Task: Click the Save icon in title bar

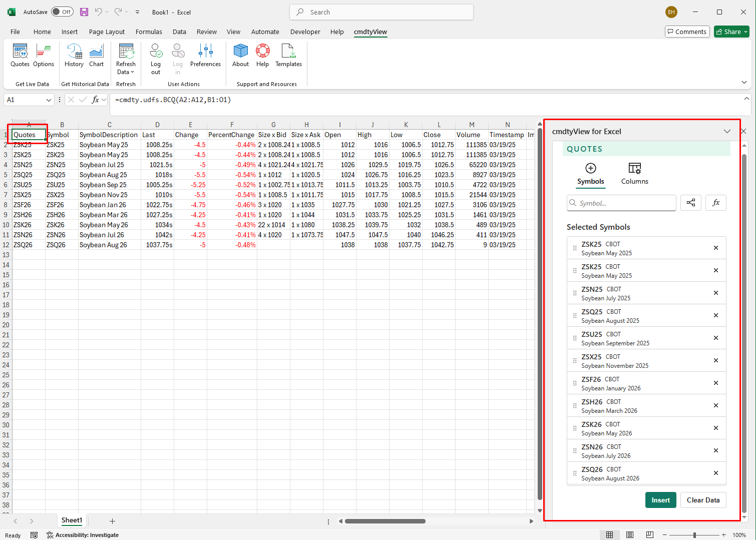Action: point(84,12)
